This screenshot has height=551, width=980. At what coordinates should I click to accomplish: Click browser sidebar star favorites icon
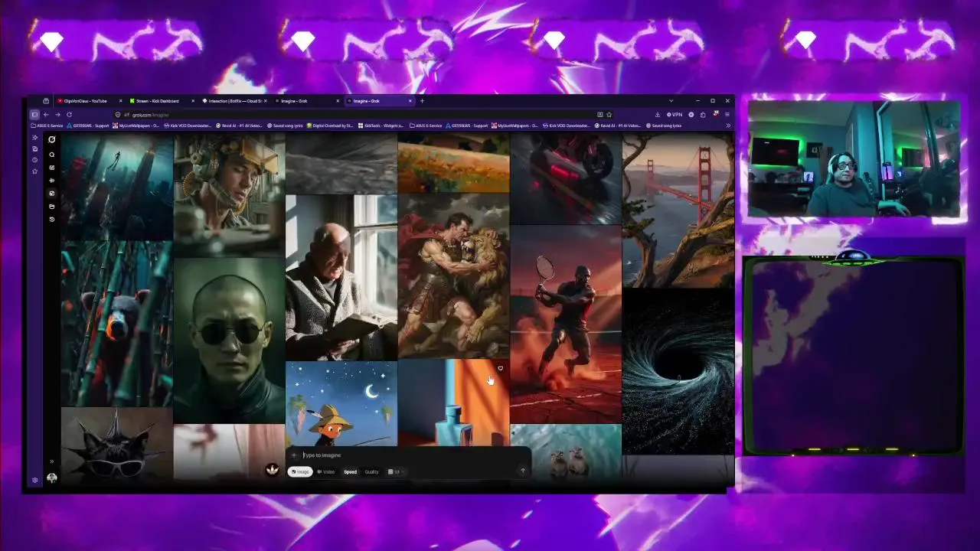click(34, 171)
